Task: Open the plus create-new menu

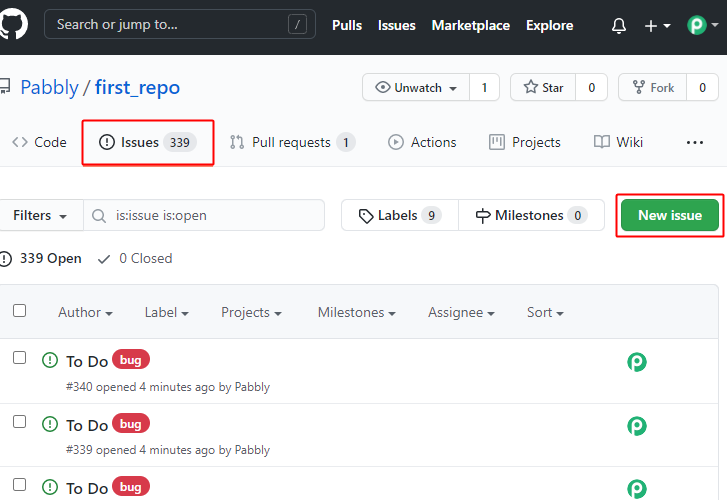Action: [657, 26]
